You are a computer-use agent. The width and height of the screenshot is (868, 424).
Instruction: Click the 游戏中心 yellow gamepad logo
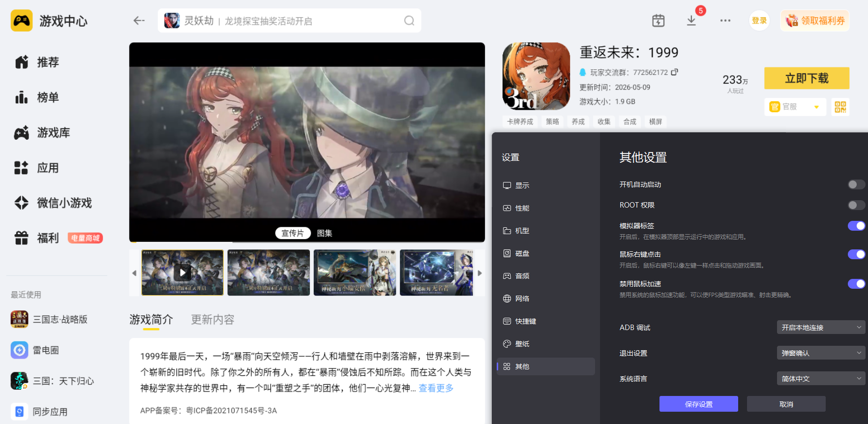(x=22, y=21)
